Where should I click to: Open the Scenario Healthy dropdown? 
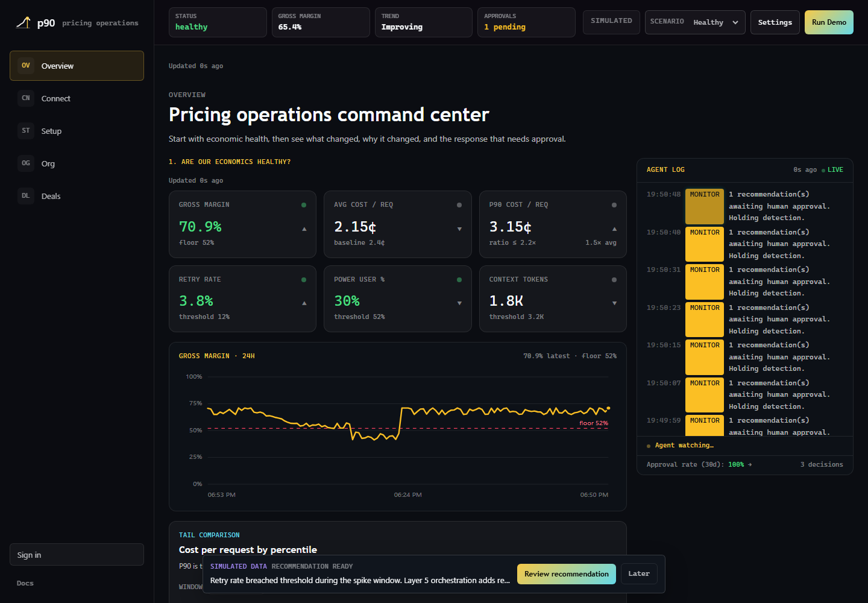pos(695,22)
